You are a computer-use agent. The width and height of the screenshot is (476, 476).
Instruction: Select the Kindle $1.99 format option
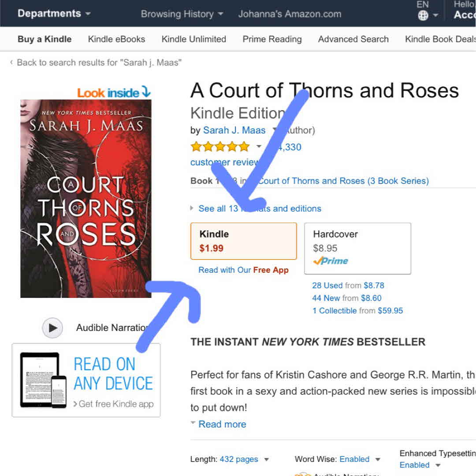(x=243, y=241)
